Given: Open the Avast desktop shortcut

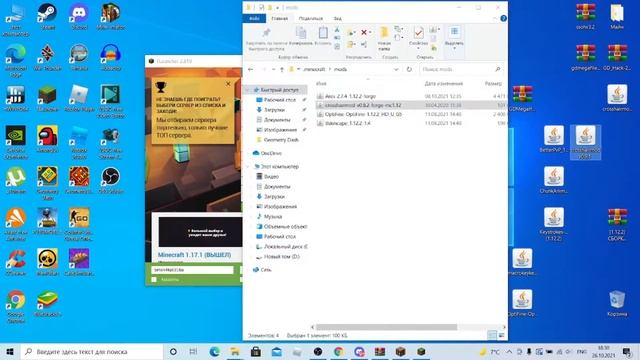Looking at the screenshot, I should click(x=16, y=224).
